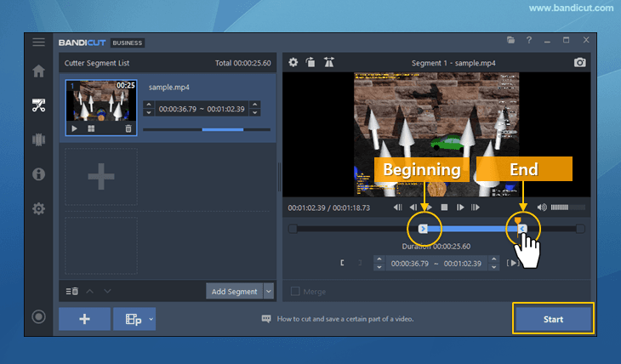Increase the segment list end time
Viewport: 621px width, 364px height.
point(255,105)
